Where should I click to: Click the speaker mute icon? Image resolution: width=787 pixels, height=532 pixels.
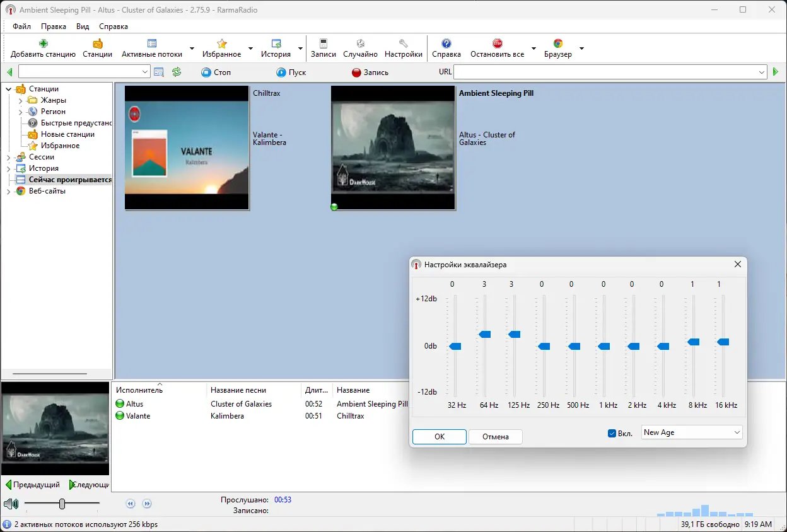pyautogui.click(x=10, y=504)
